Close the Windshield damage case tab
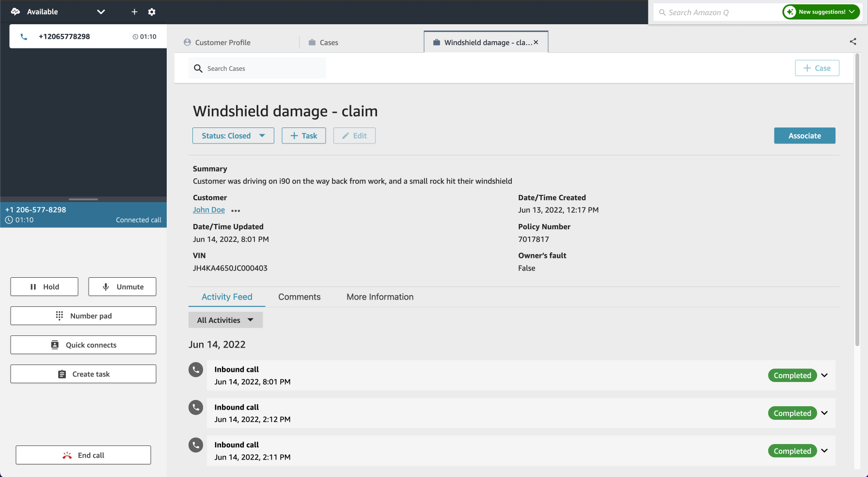Viewport: 868px width, 477px height. click(536, 43)
